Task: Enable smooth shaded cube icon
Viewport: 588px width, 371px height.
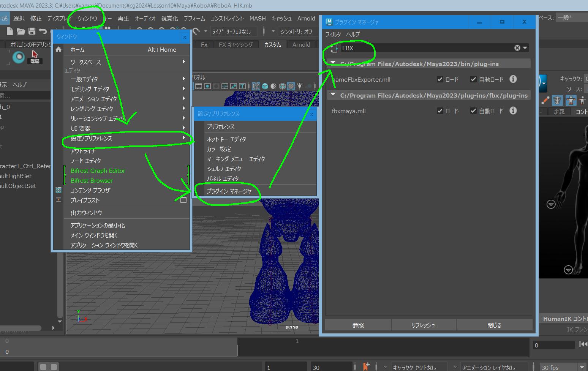Action: click(265, 86)
